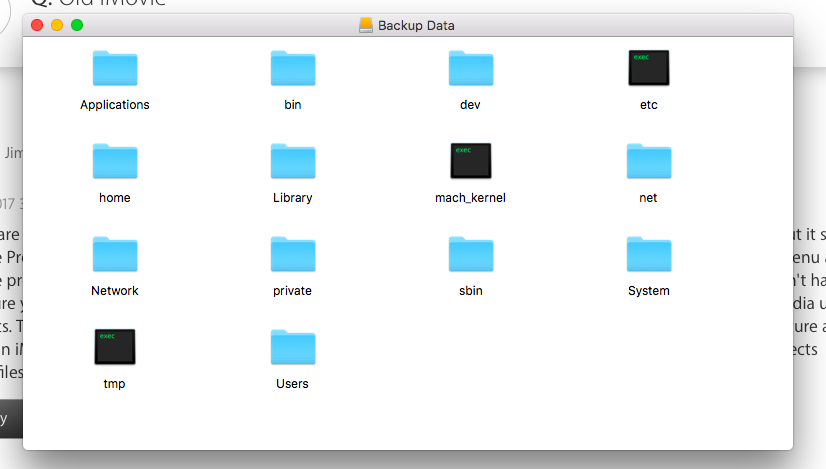Click the "bin" file name label
This screenshot has width=826, height=469.
293,105
